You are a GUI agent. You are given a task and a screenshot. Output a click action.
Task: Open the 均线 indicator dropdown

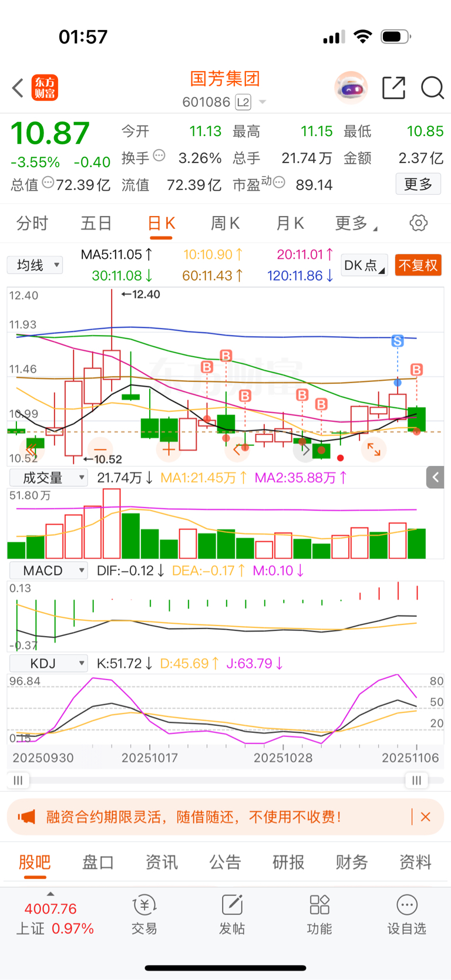(x=35, y=265)
